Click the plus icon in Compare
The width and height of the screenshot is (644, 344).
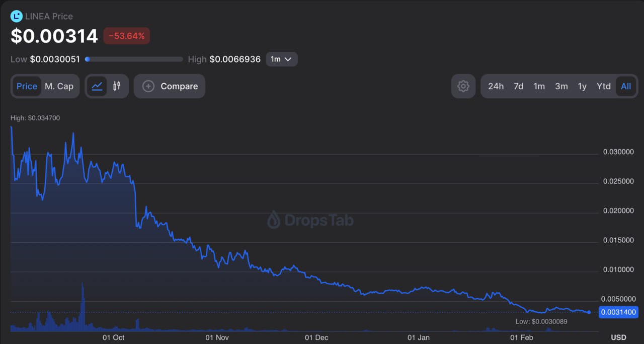coord(148,86)
